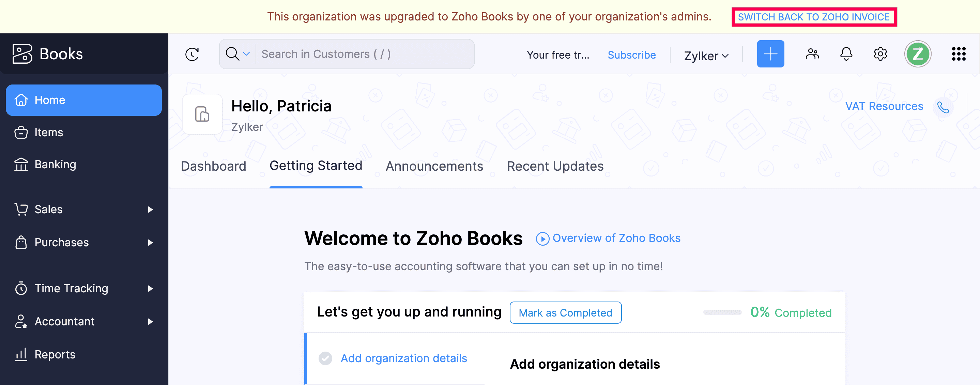Click the Notifications bell icon
This screenshot has height=385, width=980.
pos(846,55)
